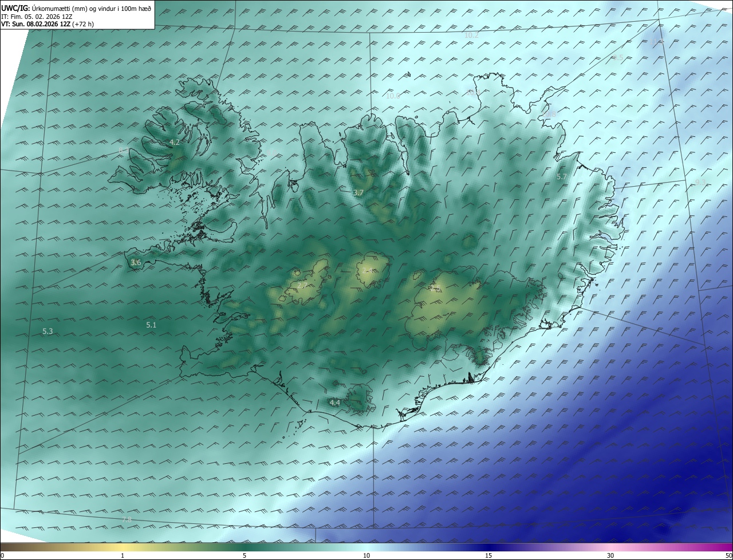Click the 3.7 value label on the map
The height and width of the screenshot is (560, 733).
point(358,193)
